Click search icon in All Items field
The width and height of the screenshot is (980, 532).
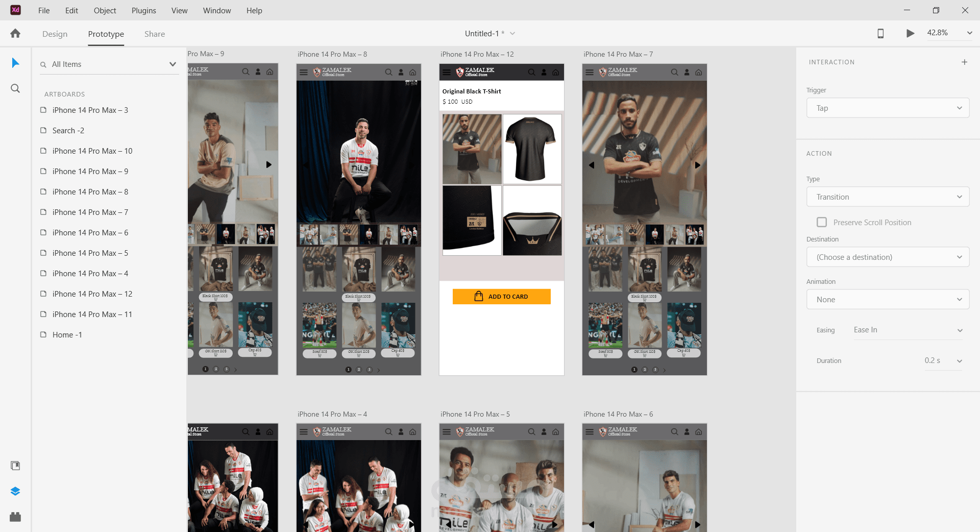(43, 65)
